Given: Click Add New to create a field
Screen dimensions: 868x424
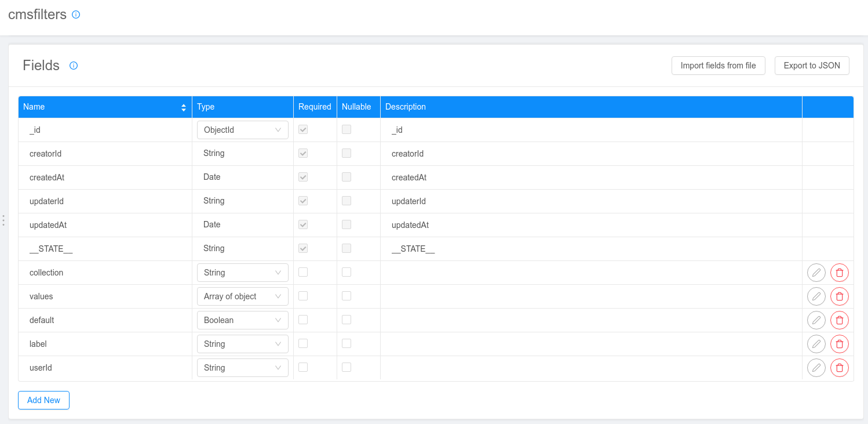Looking at the screenshot, I should coord(43,400).
